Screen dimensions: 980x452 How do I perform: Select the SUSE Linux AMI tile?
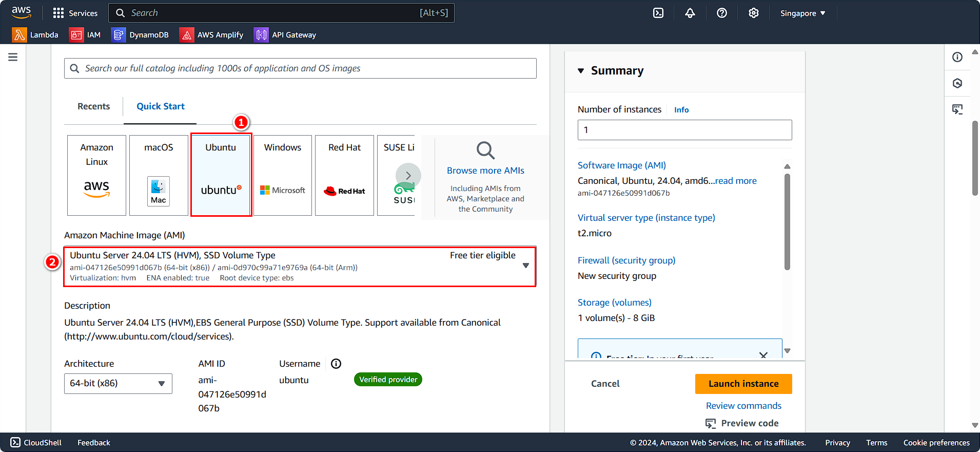point(396,175)
